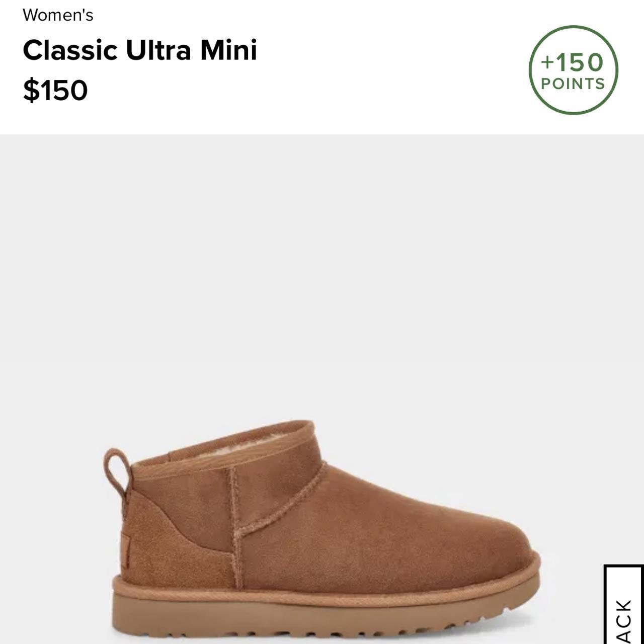Image resolution: width=644 pixels, height=644 pixels.
Task: Click the $150 price label
Action: [x=55, y=91]
